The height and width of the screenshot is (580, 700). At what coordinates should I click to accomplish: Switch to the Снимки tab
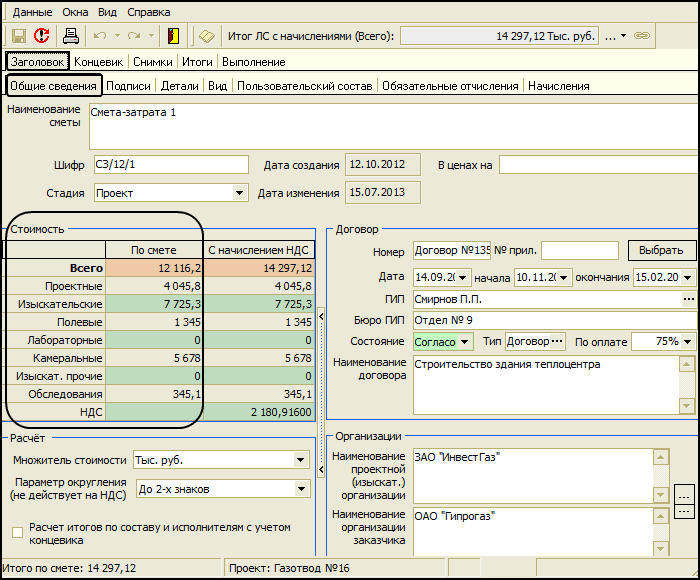153,62
